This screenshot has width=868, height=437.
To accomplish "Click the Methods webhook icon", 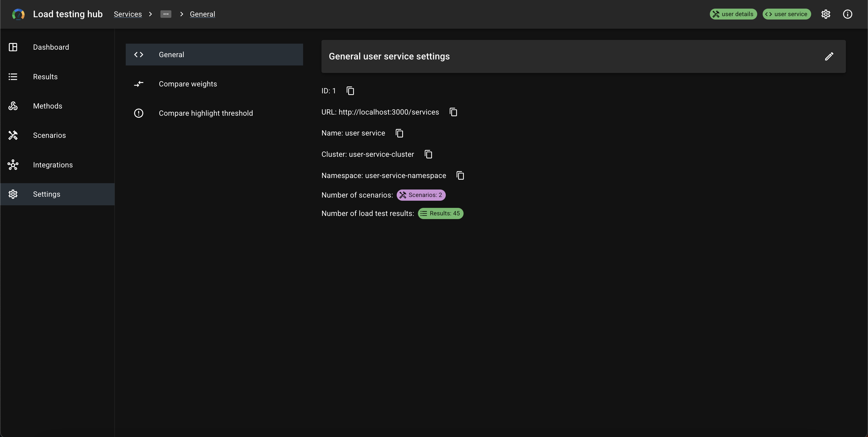I will (13, 106).
